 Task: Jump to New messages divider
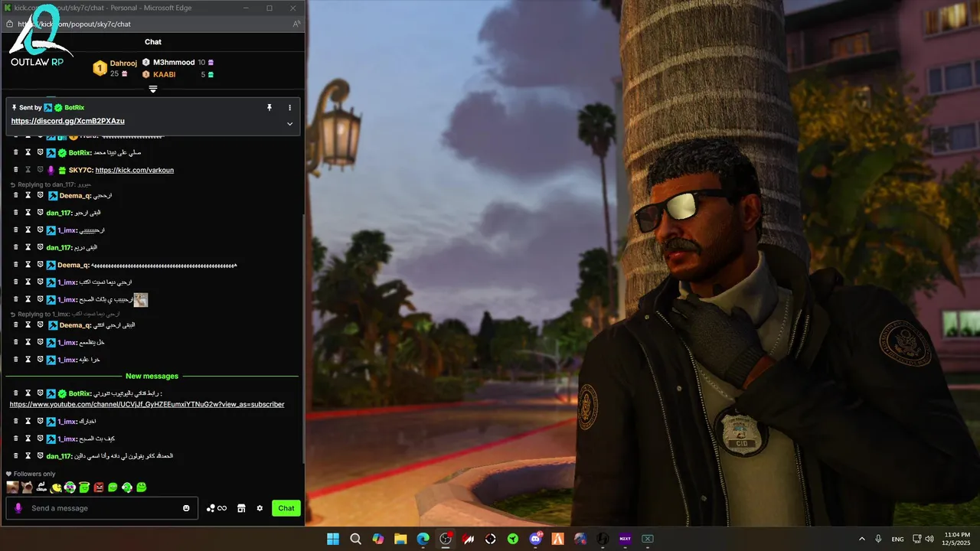pos(152,376)
